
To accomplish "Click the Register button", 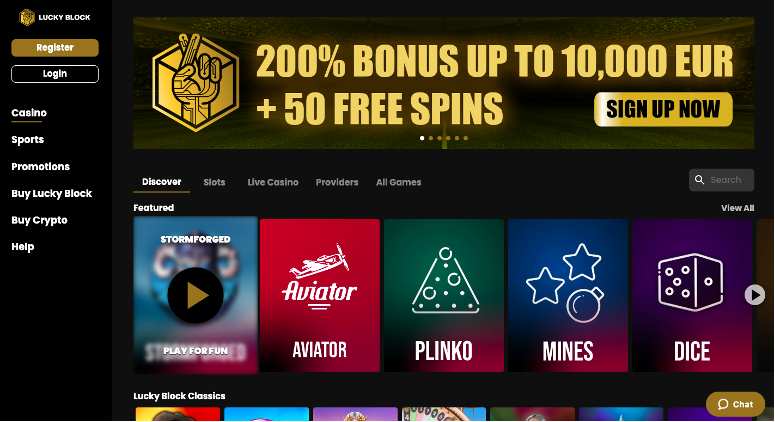I will click(55, 48).
